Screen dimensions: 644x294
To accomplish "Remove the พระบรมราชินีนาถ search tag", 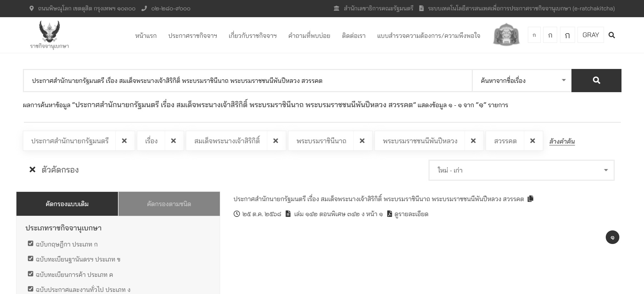I will click(x=362, y=141).
